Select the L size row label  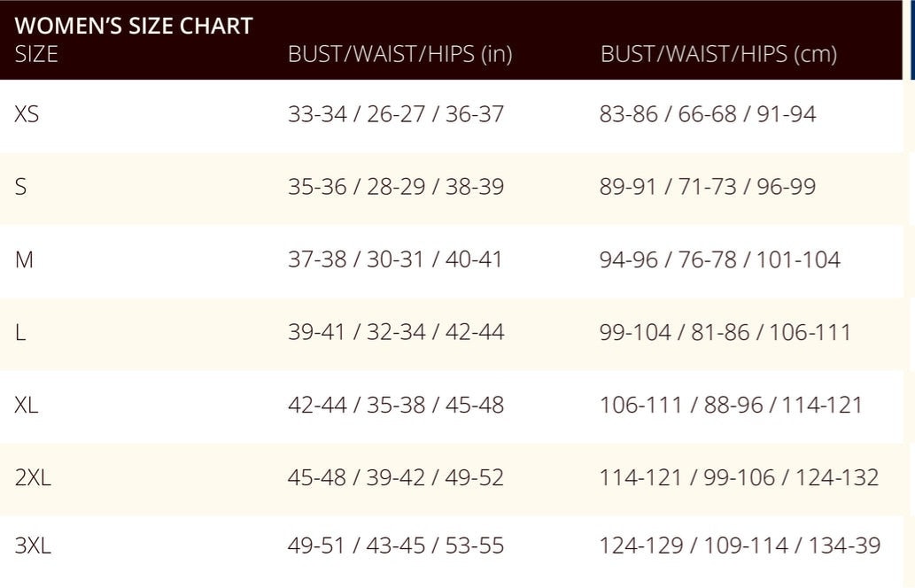coord(19,332)
